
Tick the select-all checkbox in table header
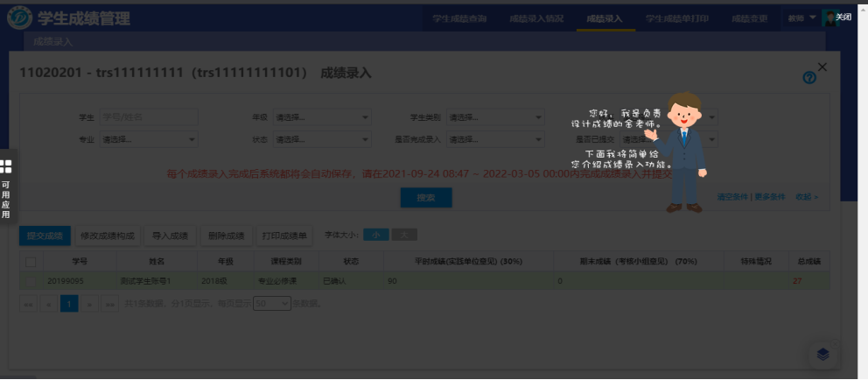pos(31,261)
